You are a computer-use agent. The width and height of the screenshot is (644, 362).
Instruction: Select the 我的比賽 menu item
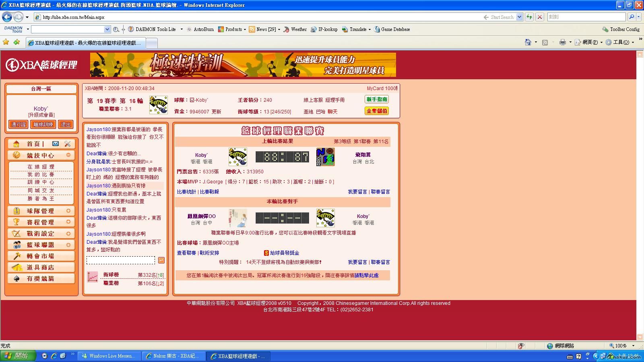(x=41, y=175)
